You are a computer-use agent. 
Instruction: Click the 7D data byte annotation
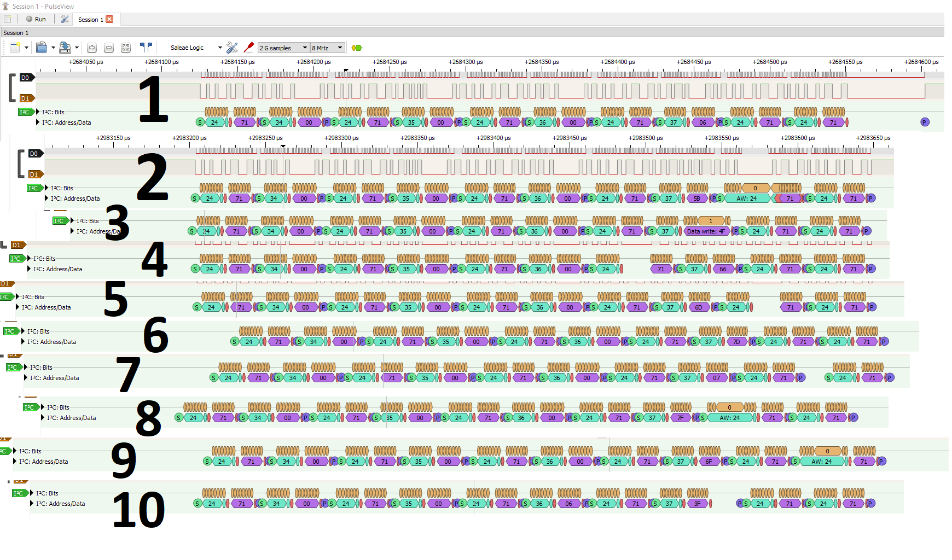tap(736, 342)
